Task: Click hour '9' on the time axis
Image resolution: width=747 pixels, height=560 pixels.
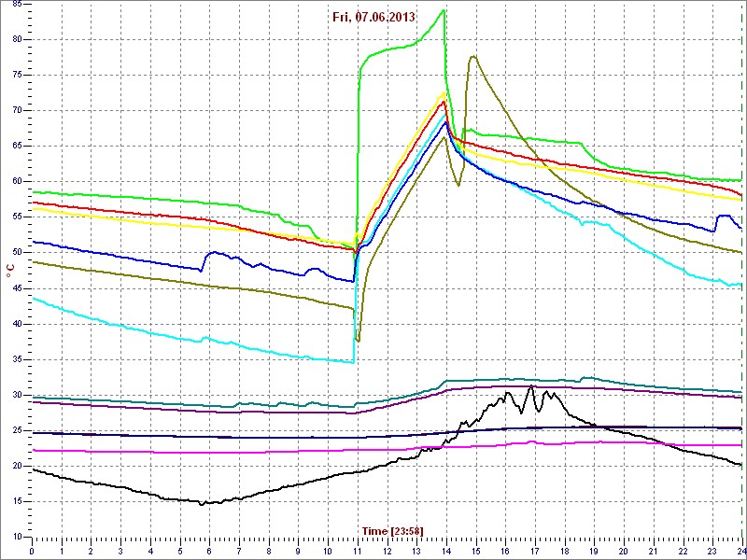Action: tap(298, 552)
